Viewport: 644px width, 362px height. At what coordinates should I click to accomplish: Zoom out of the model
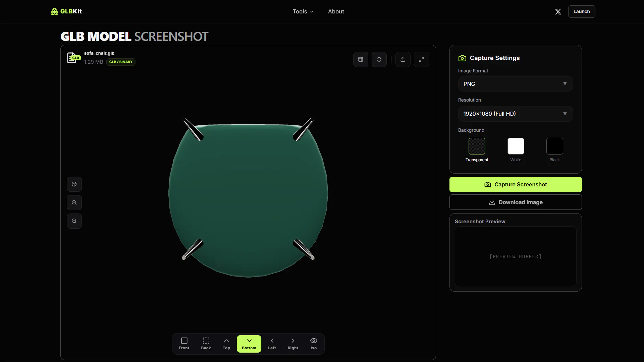[74, 221]
